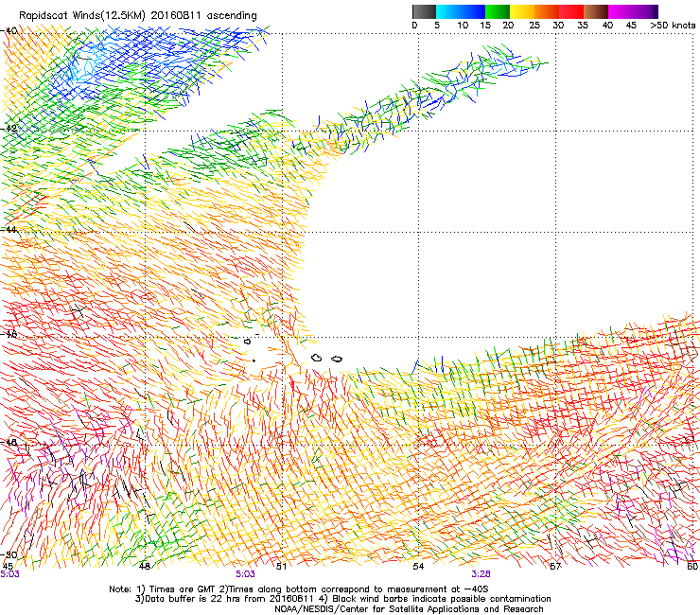Choose the orange 25–30 knots legend band
This screenshot has width=700, height=615.
click(x=547, y=11)
